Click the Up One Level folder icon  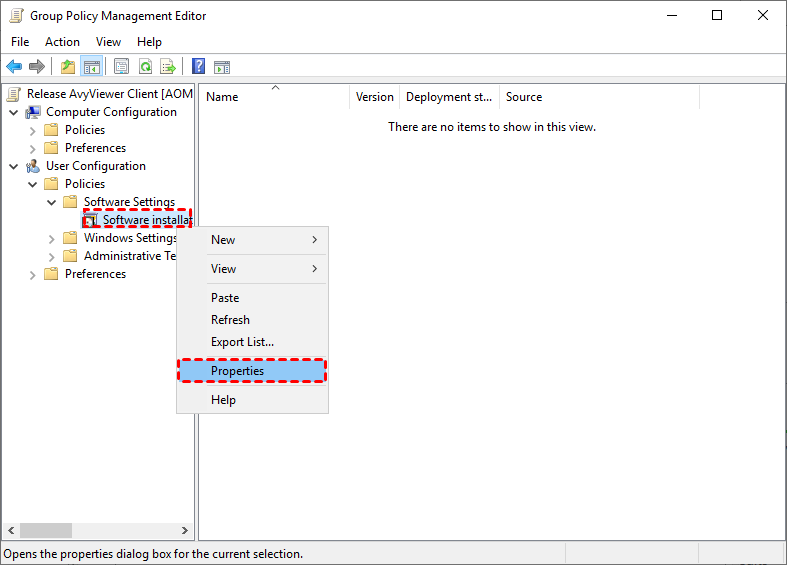tap(68, 67)
